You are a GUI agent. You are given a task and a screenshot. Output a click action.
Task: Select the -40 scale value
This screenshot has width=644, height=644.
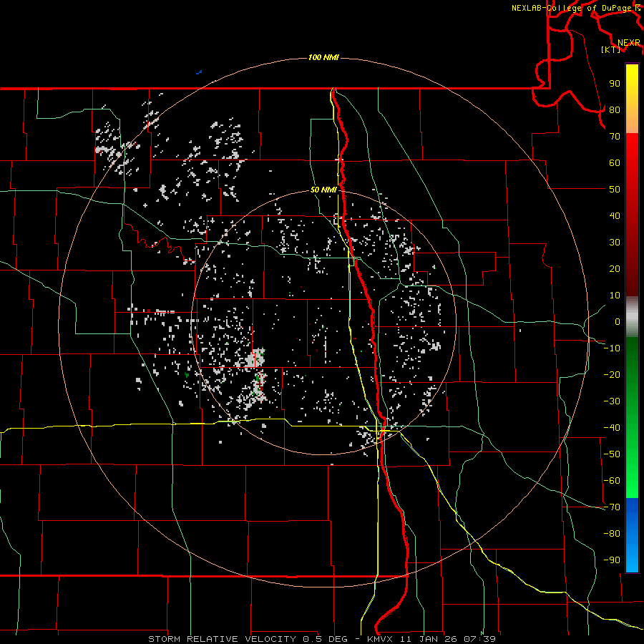click(612, 428)
